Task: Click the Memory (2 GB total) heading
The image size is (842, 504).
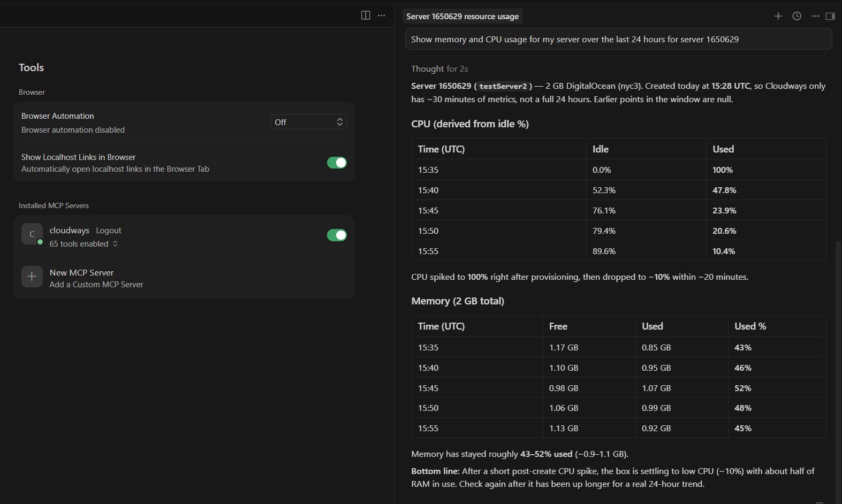Action: click(x=458, y=301)
